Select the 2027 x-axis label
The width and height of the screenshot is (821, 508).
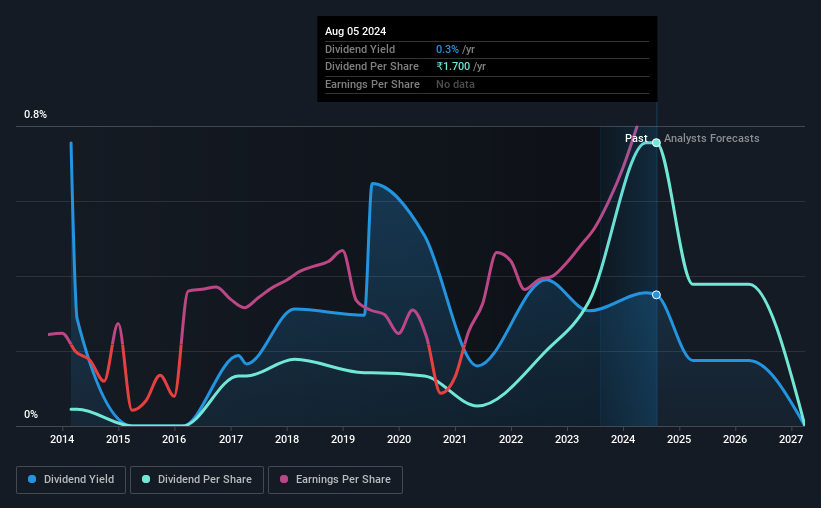coord(791,439)
